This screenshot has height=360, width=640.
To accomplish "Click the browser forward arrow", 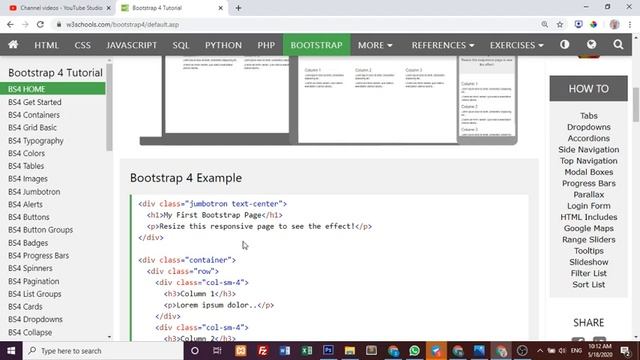I will [x=25, y=24].
